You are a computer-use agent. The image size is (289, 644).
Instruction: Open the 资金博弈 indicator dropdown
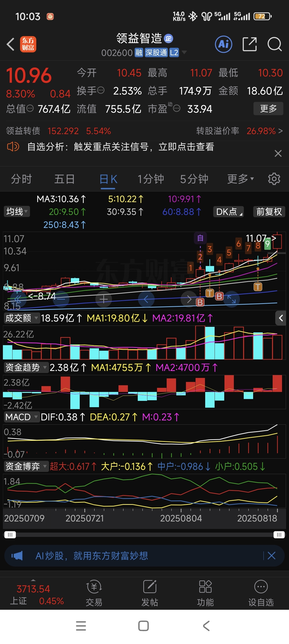tap(26, 466)
